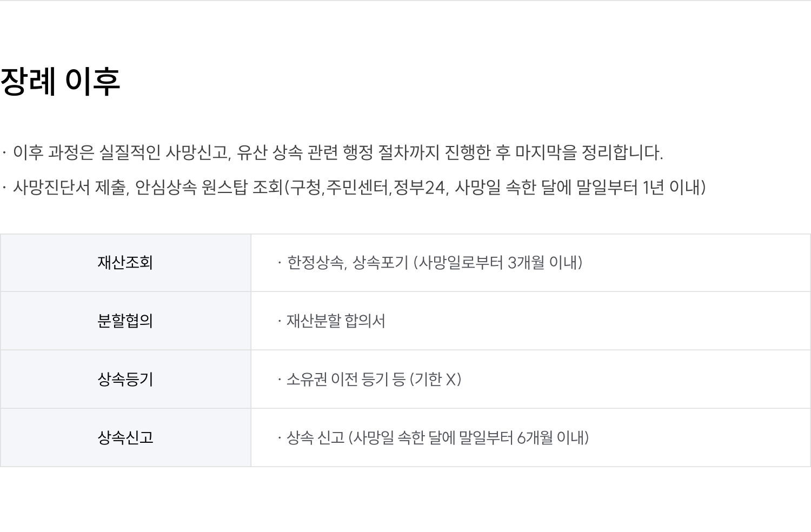Viewport: 811px width, 532px height.
Task: Select the '상속신고' table row header
Action: pos(125,438)
